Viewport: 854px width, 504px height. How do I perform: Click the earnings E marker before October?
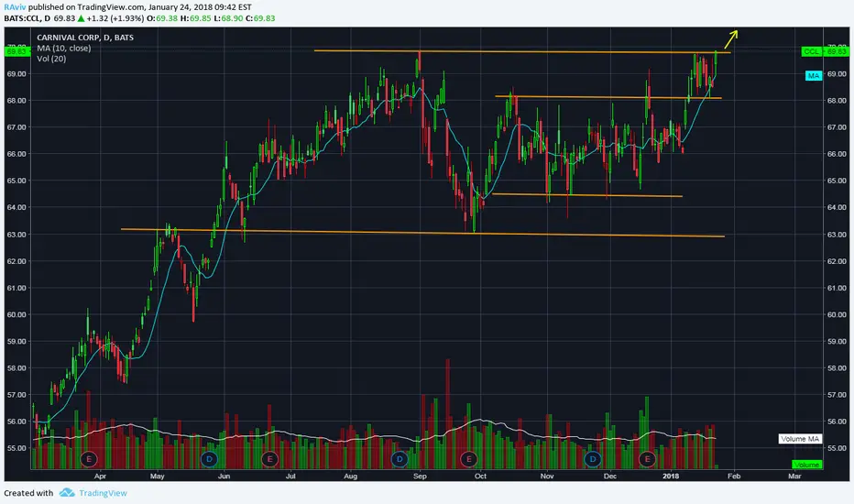pyautogui.click(x=468, y=459)
